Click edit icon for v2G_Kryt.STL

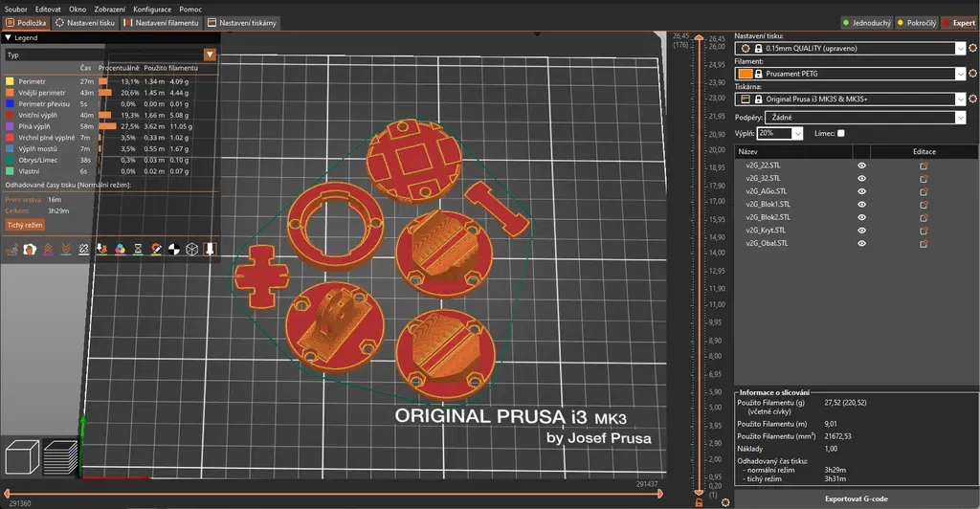[924, 231]
